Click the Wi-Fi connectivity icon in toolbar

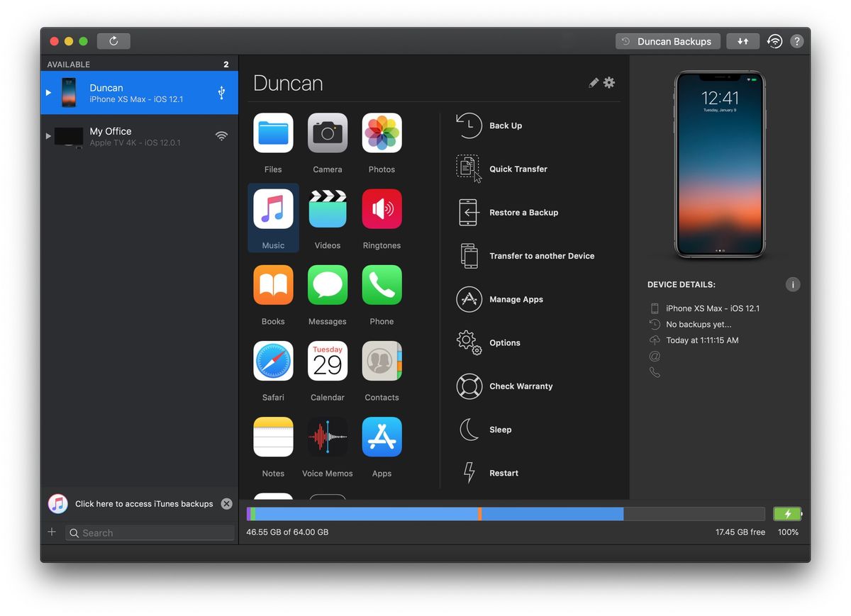(x=775, y=41)
